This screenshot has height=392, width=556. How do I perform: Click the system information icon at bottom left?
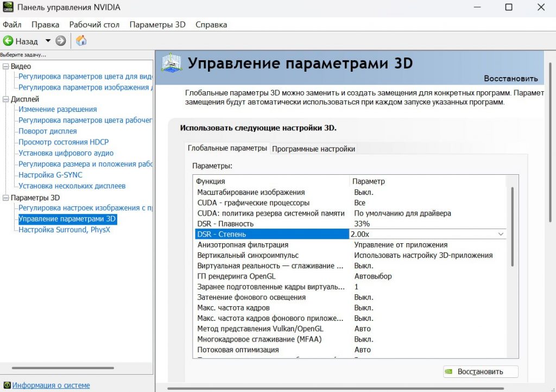7,385
